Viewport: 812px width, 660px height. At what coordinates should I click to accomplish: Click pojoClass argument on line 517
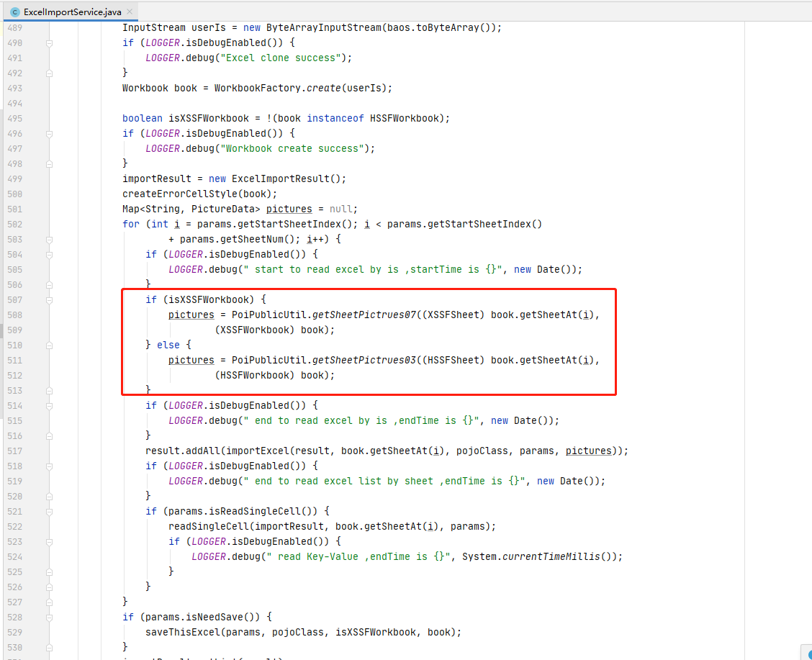482,451
